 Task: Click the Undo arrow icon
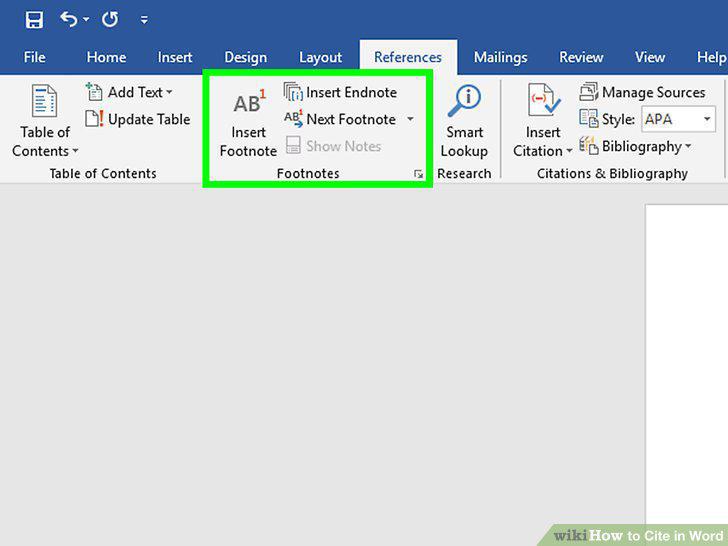tap(69, 19)
